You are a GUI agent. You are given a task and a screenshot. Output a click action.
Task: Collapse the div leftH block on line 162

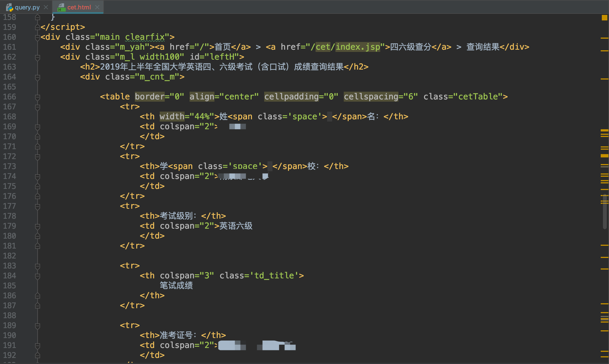(38, 57)
